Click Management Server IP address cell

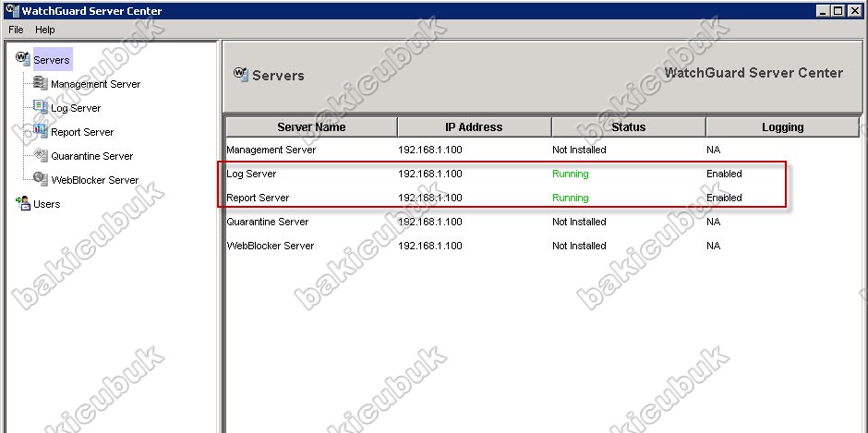430,150
